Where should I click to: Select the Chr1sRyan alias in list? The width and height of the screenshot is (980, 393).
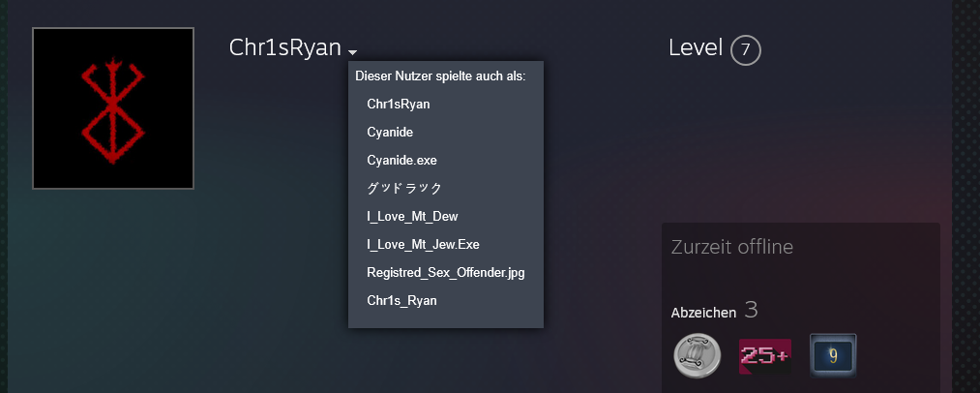pos(399,104)
